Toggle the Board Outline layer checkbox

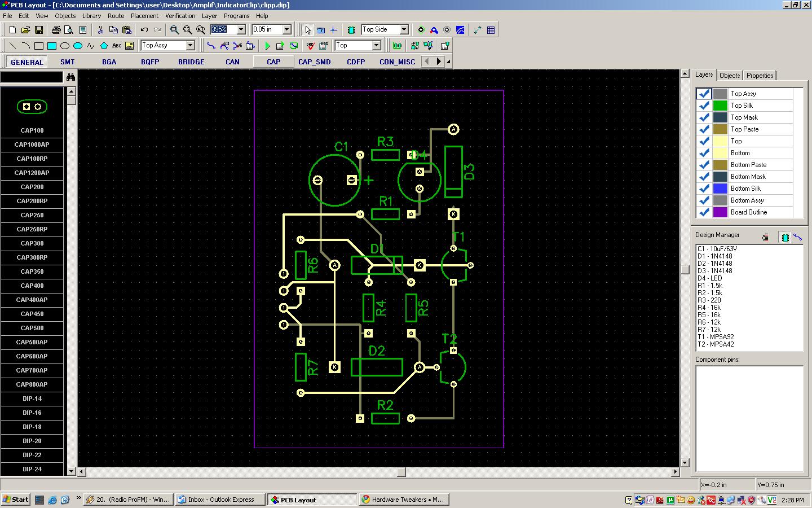click(704, 212)
